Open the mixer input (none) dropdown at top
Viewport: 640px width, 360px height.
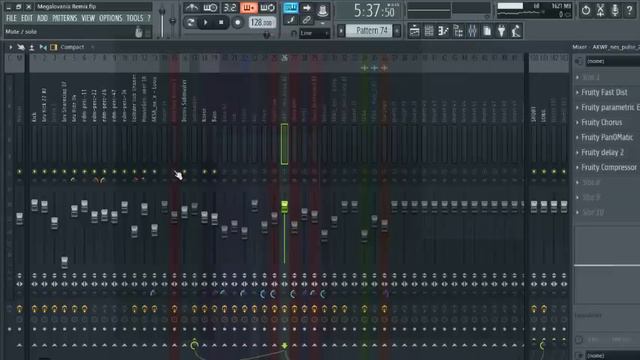(612, 61)
